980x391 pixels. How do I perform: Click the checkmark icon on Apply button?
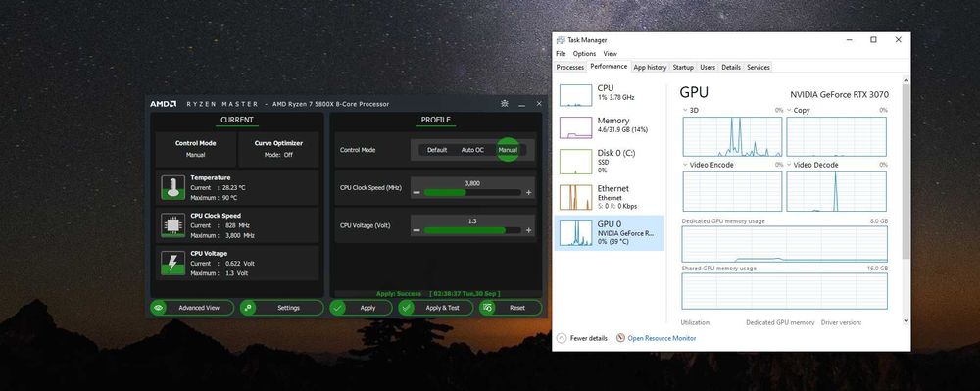(338, 308)
